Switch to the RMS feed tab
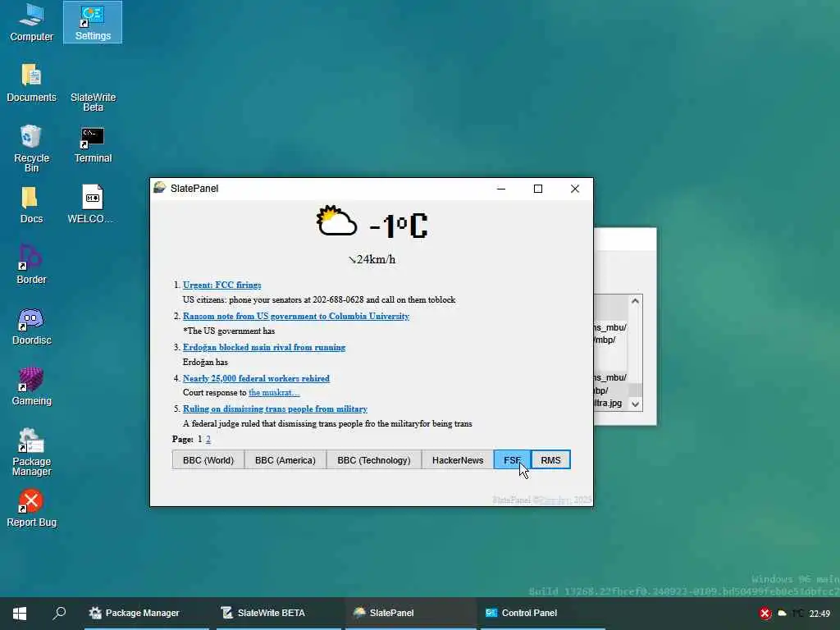 click(550, 460)
